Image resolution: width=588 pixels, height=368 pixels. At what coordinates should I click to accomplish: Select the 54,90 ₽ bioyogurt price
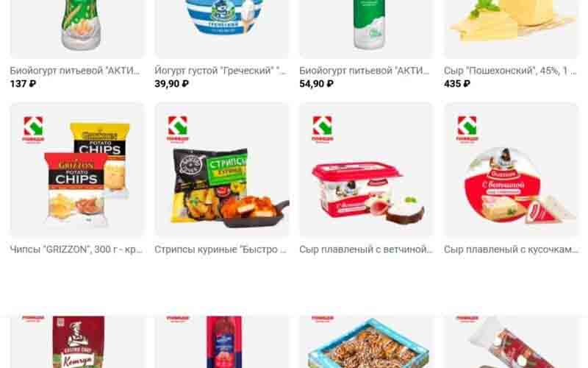pyautogui.click(x=316, y=84)
